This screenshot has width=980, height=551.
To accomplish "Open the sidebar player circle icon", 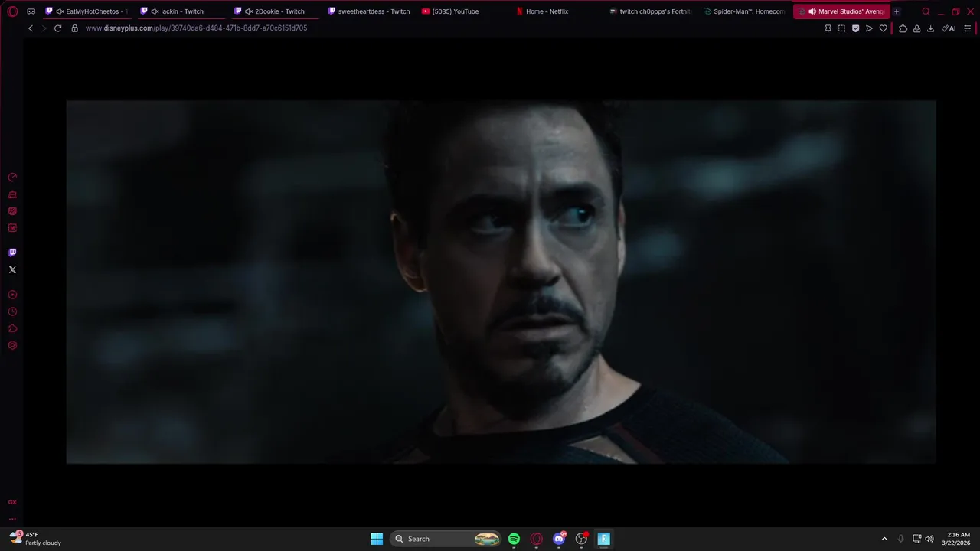I will click(x=12, y=295).
